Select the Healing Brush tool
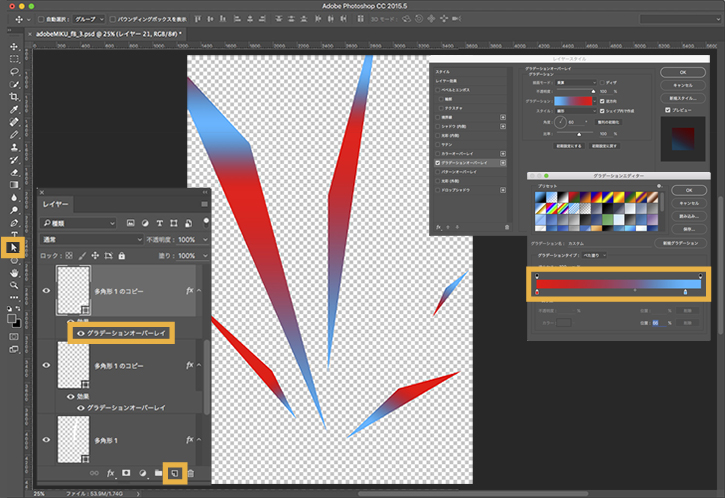 [x=14, y=122]
